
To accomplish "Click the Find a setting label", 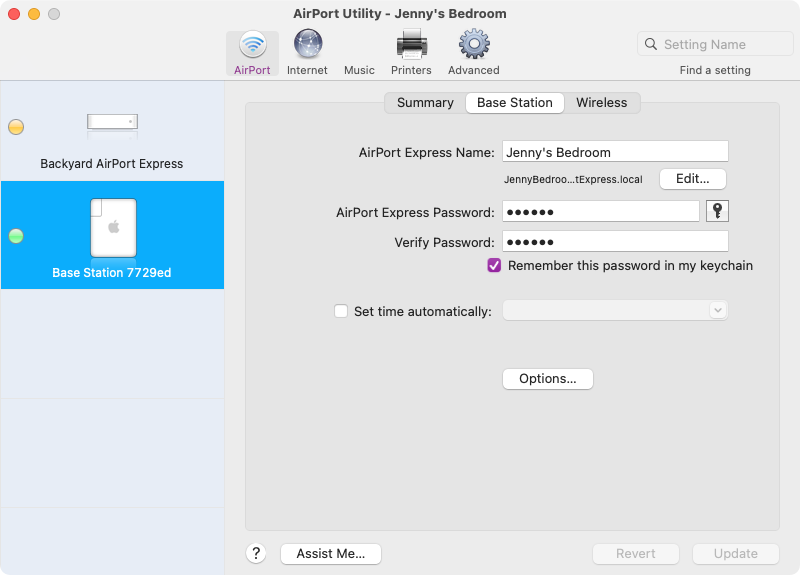I will point(715,70).
